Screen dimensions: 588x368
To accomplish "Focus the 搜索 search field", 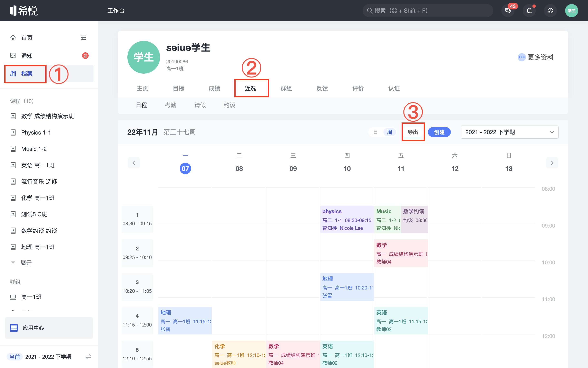I will 428,11.
